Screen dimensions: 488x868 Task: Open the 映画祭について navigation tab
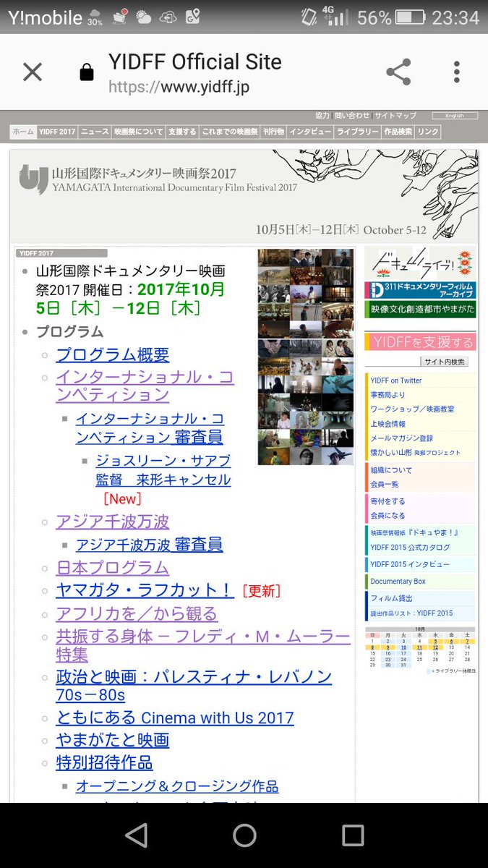pyautogui.click(x=138, y=132)
